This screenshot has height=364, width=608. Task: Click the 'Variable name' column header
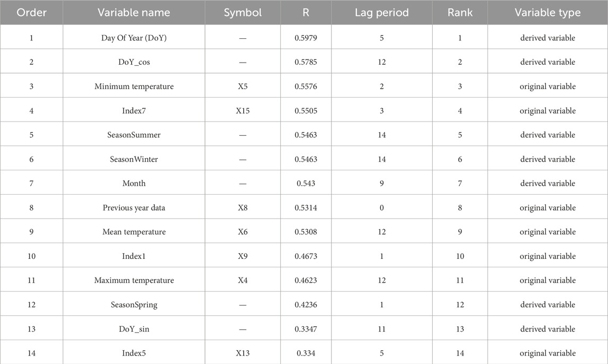click(x=134, y=13)
